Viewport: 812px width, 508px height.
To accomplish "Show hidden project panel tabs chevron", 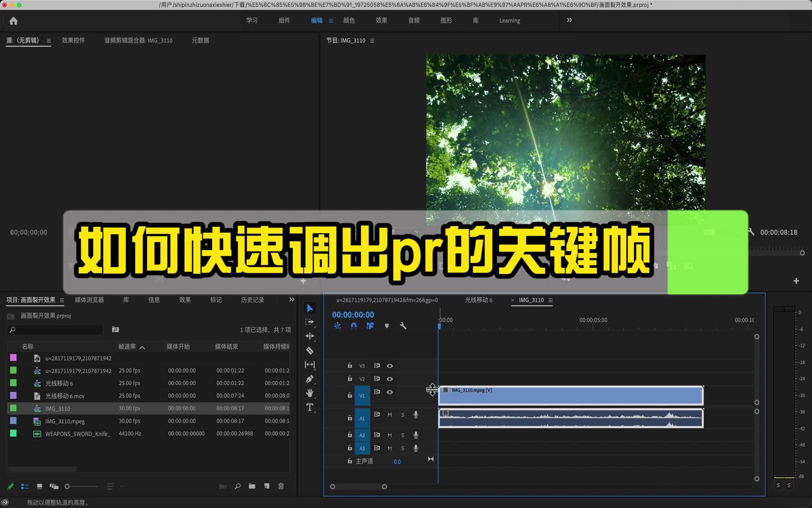I will pyautogui.click(x=291, y=300).
